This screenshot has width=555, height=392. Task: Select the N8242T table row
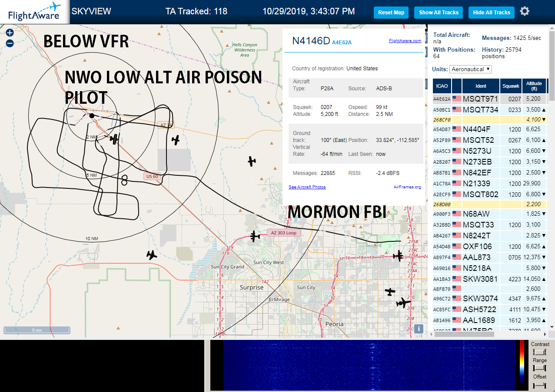(x=490, y=235)
